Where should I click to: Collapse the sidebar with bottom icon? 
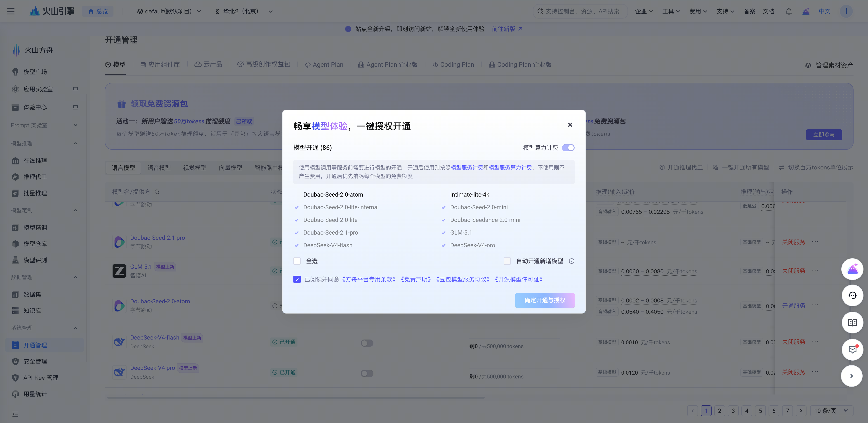pyautogui.click(x=15, y=414)
